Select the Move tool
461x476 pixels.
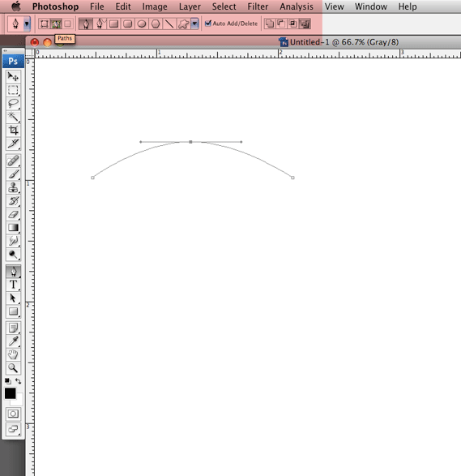coord(13,76)
